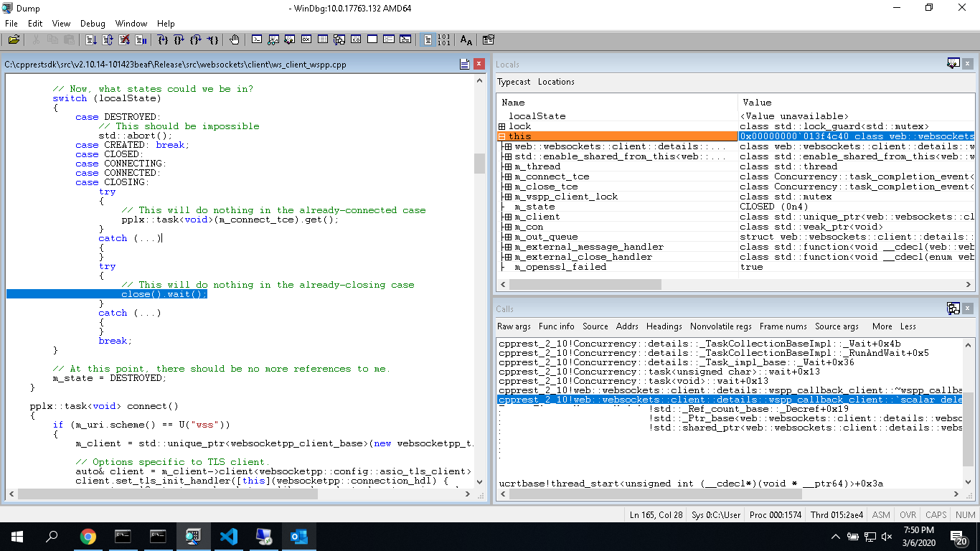Click the Raw args button in Calls
980x551 pixels.
(514, 326)
